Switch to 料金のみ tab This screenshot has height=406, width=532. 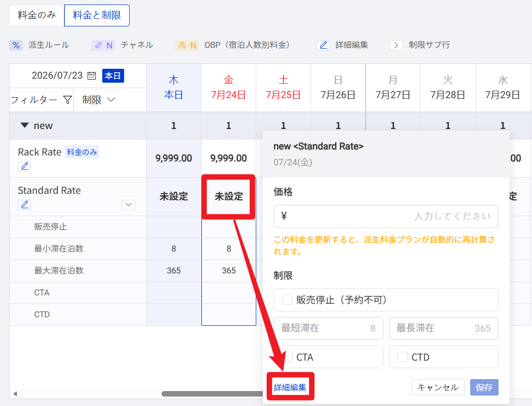pos(36,15)
